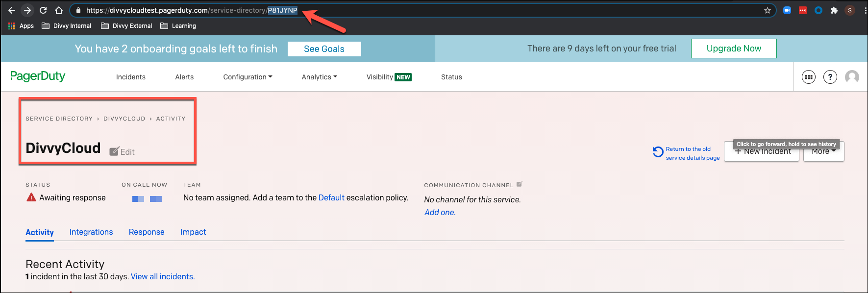Edit the Communication Channel pencil icon
868x293 pixels.
520,184
